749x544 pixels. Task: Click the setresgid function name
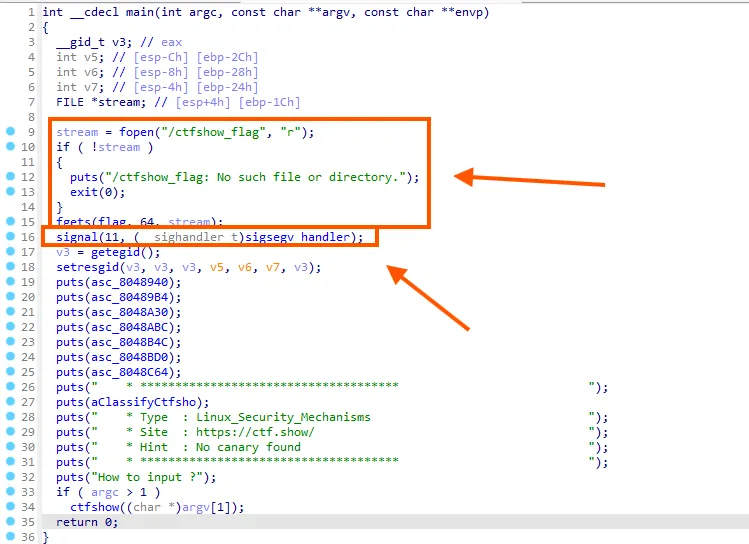point(87,267)
